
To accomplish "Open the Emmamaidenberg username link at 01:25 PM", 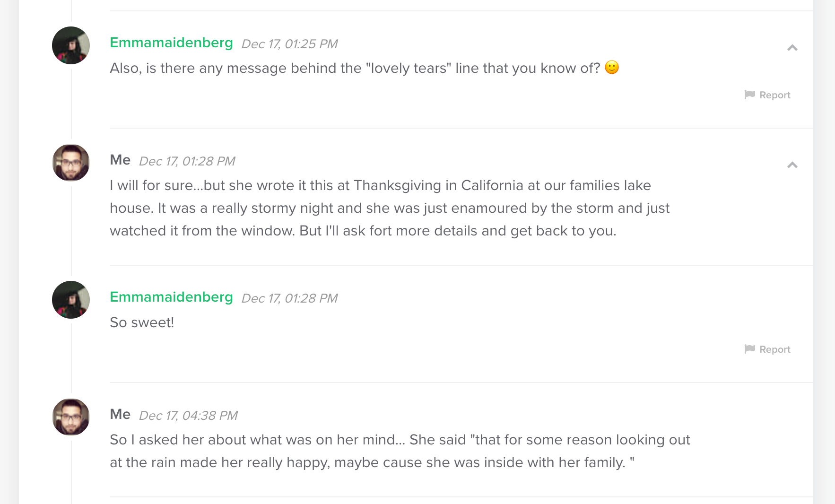I will (x=171, y=43).
